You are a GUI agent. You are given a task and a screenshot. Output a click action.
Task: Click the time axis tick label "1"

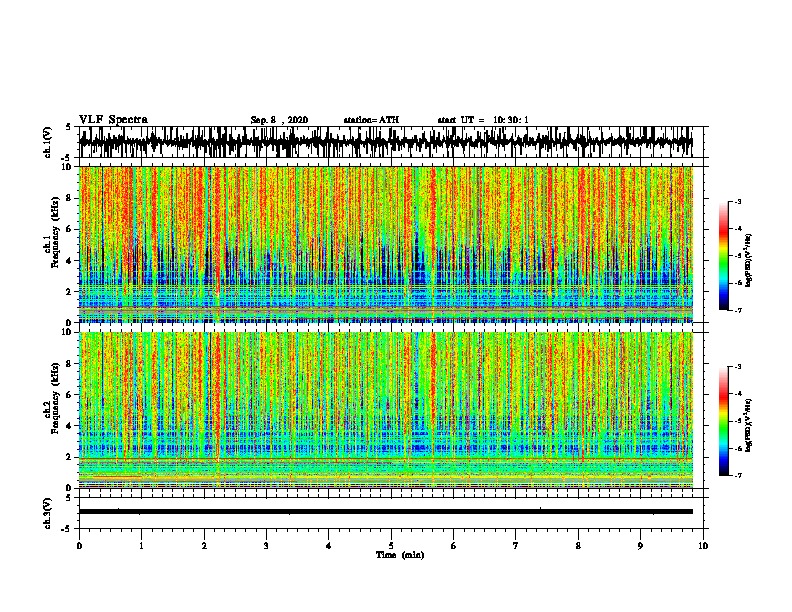tap(141, 546)
